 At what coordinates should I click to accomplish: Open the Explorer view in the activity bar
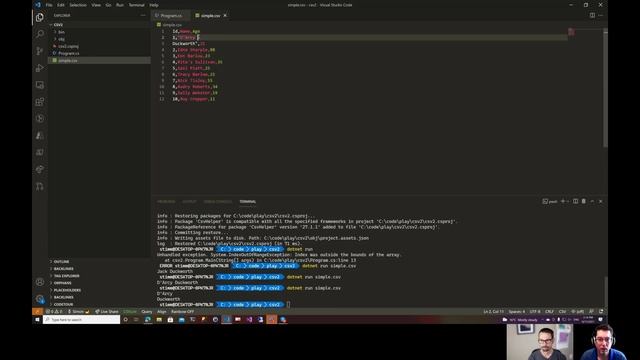40,17
